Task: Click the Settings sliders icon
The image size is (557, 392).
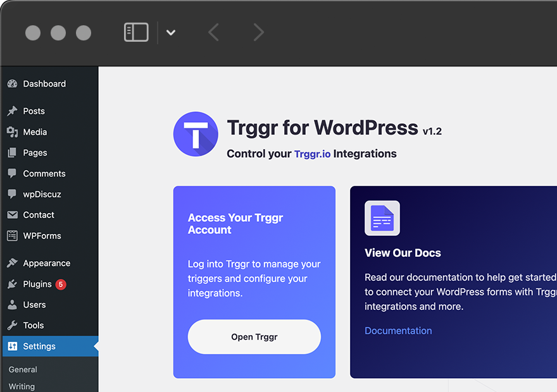Action: click(x=13, y=346)
